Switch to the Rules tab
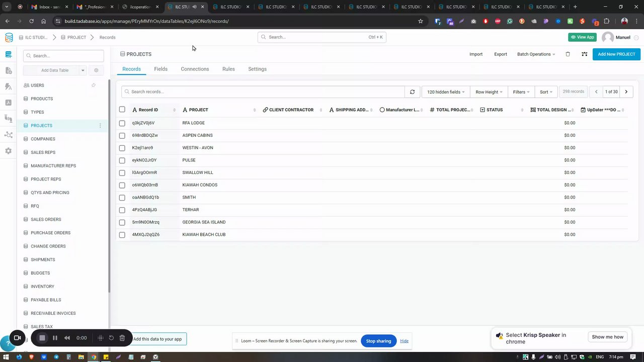 228,69
